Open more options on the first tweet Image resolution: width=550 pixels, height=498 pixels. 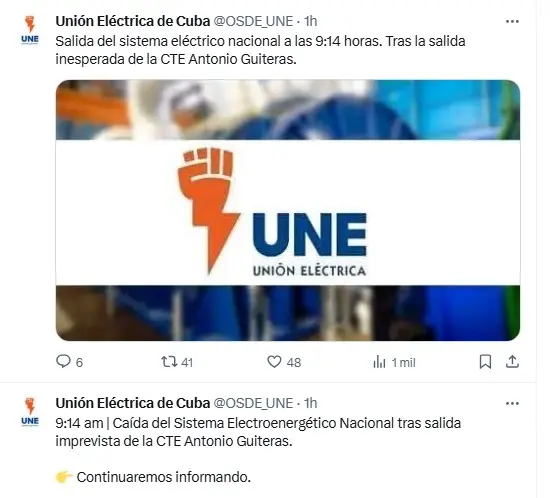tap(512, 22)
